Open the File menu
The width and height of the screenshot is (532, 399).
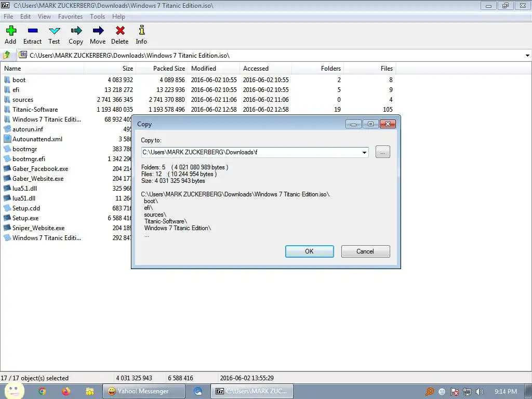(x=8, y=16)
